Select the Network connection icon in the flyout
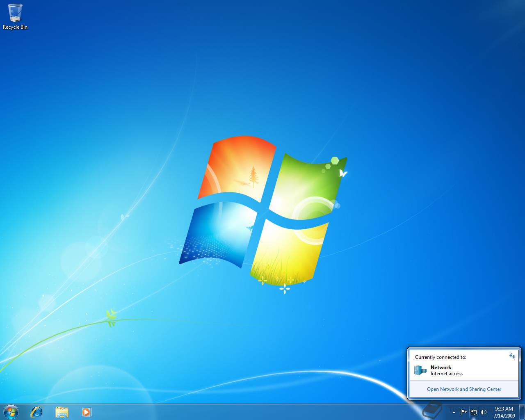 click(x=420, y=370)
